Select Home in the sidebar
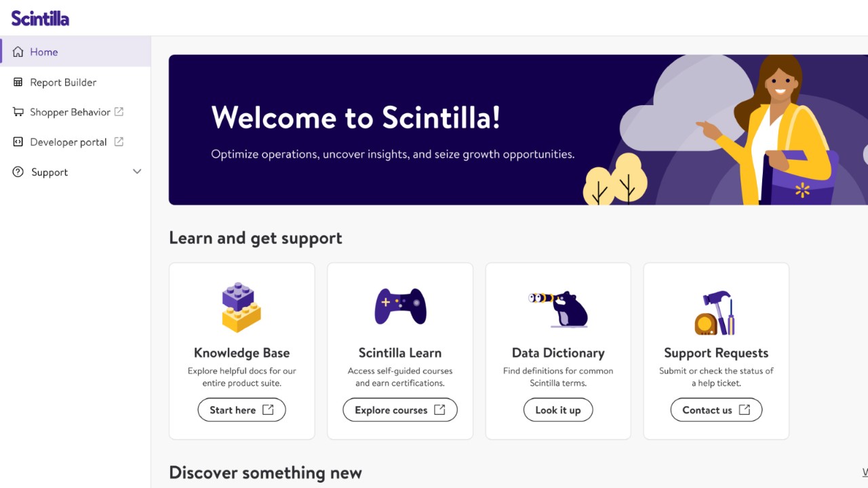 click(x=44, y=52)
